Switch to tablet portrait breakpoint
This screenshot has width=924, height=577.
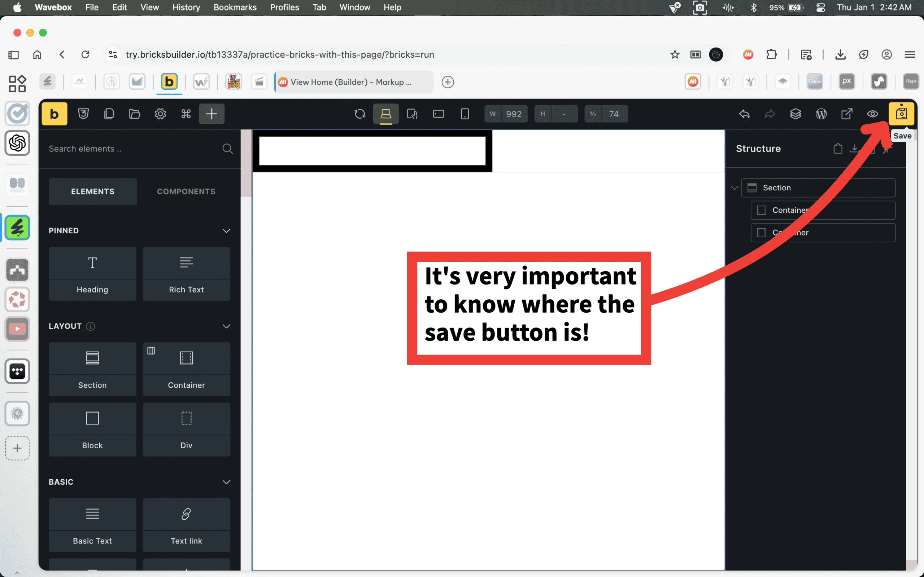[412, 114]
